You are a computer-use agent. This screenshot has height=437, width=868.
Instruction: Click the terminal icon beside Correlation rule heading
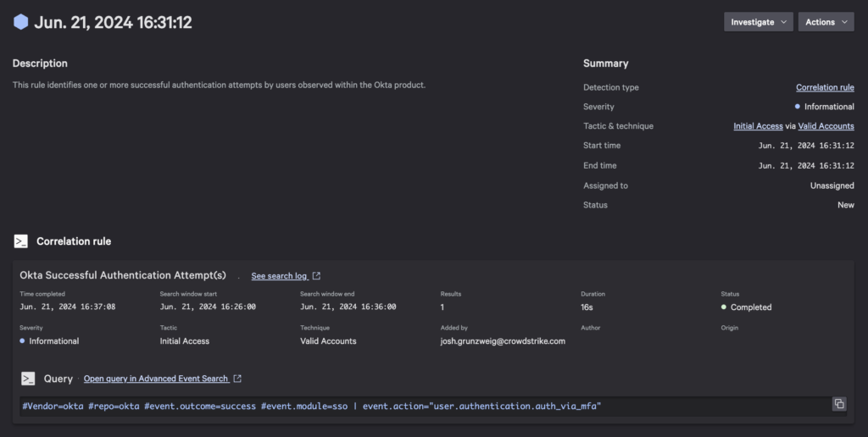click(x=21, y=241)
